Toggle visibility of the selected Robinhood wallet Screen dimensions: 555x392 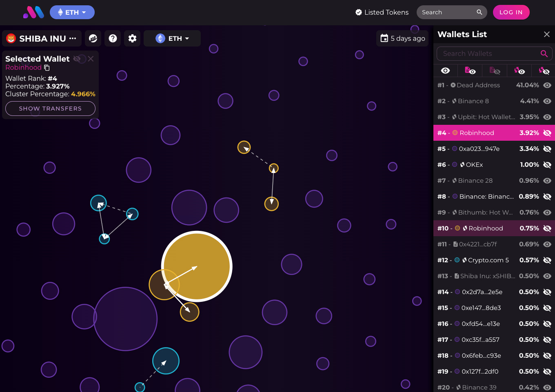tap(77, 59)
